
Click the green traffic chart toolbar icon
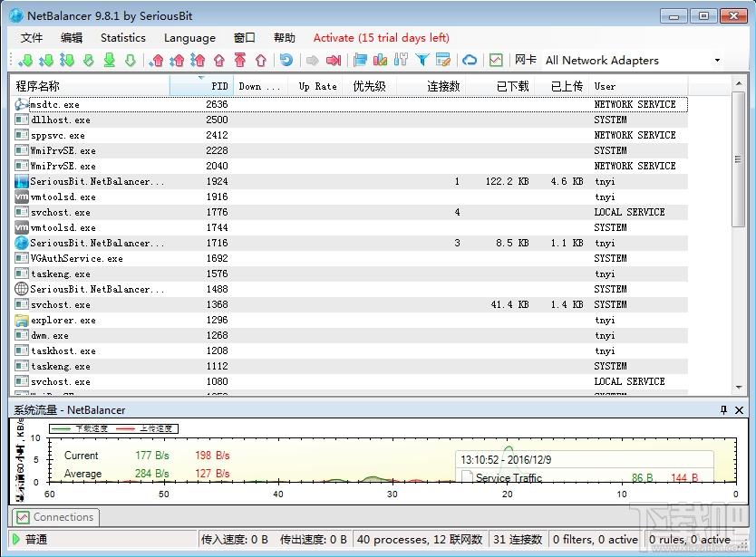pyautogui.click(x=496, y=61)
